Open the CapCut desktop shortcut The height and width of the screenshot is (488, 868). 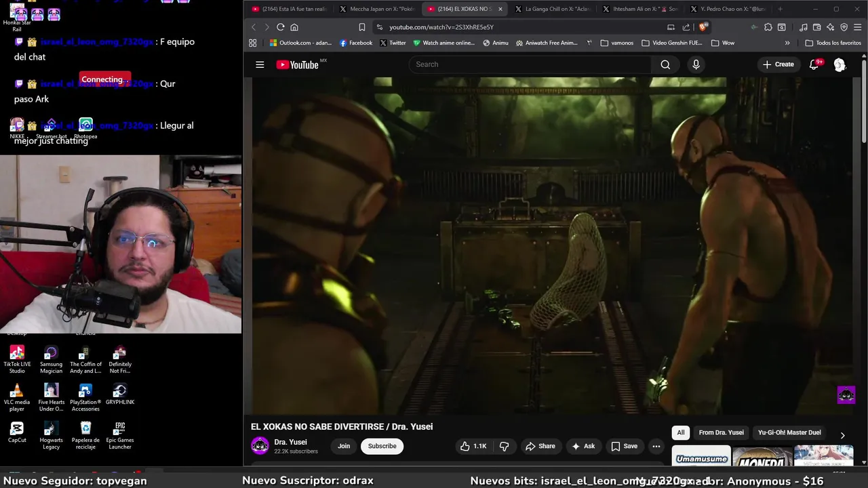(17, 432)
